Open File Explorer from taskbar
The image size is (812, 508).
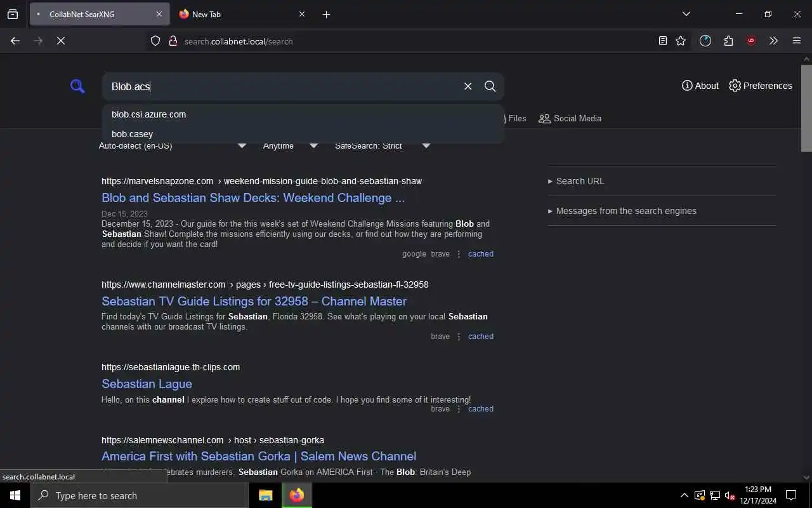click(x=266, y=495)
